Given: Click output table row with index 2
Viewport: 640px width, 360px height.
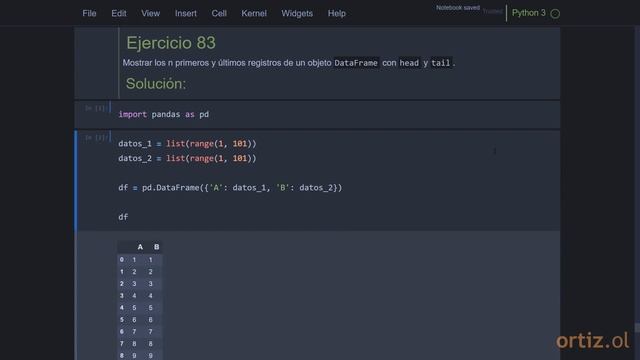Looking at the screenshot, I should (140, 284).
